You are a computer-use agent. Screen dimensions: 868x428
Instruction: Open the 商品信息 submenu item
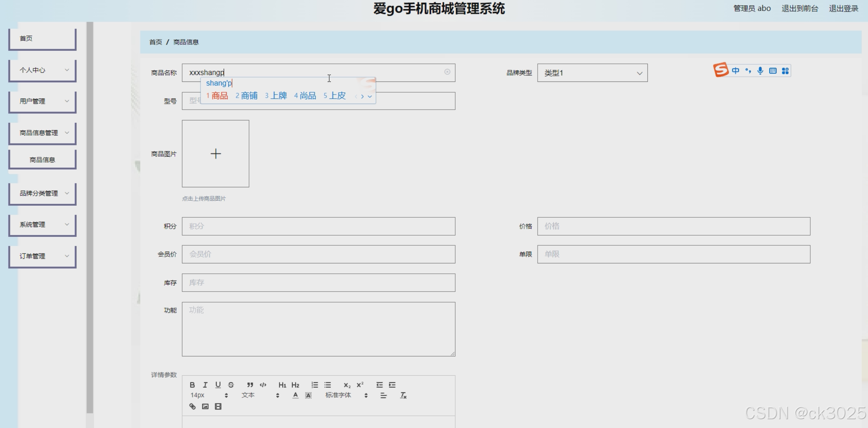click(42, 160)
